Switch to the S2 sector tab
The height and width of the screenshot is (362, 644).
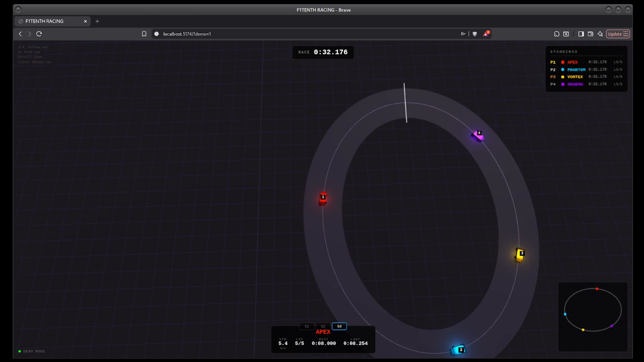coord(323,326)
